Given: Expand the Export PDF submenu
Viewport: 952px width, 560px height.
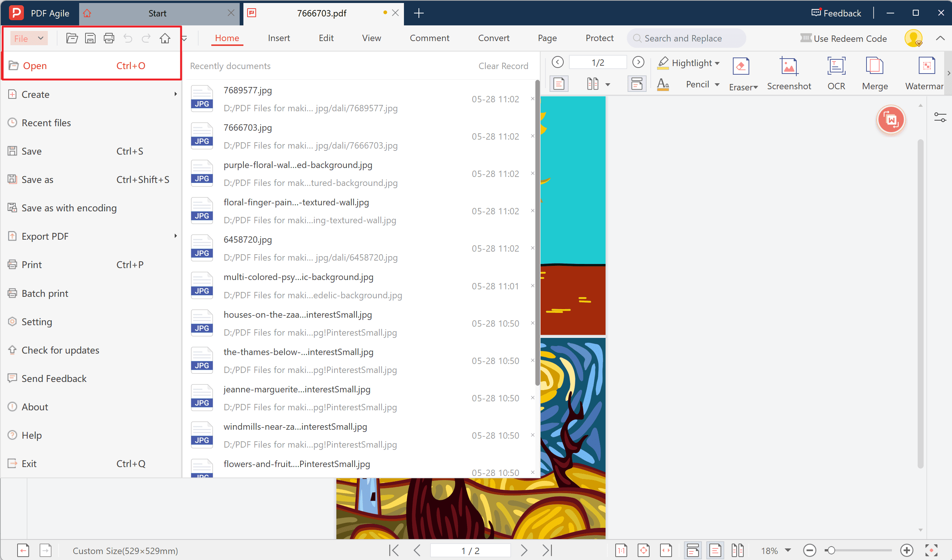Looking at the screenshot, I should pos(175,236).
